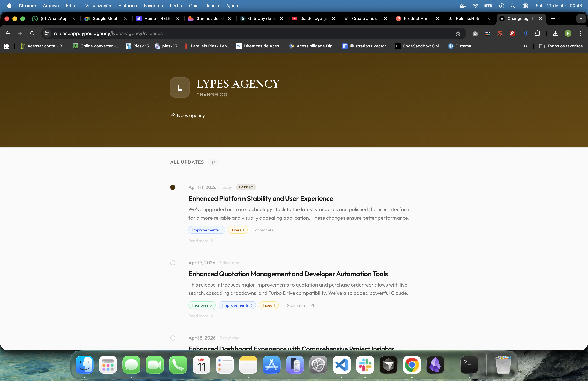Reload the changelog page
Screen dimensions: 588x381
[x=32, y=33]
